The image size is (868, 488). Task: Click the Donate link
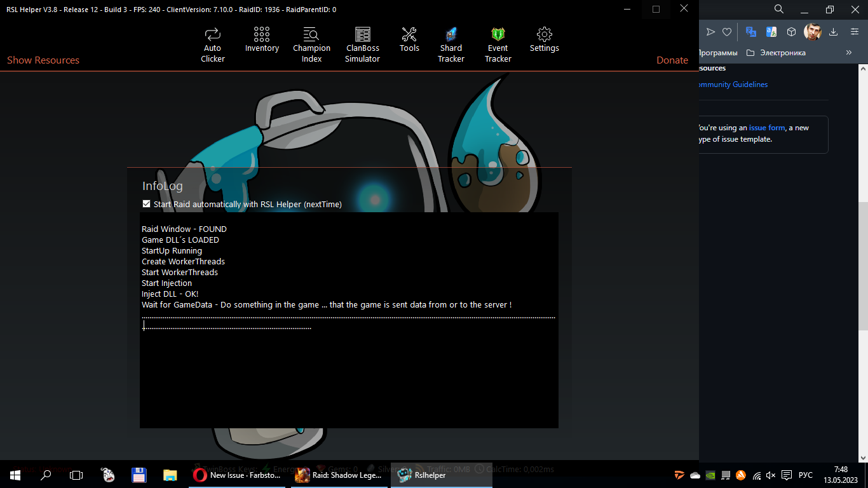[672, 60]
